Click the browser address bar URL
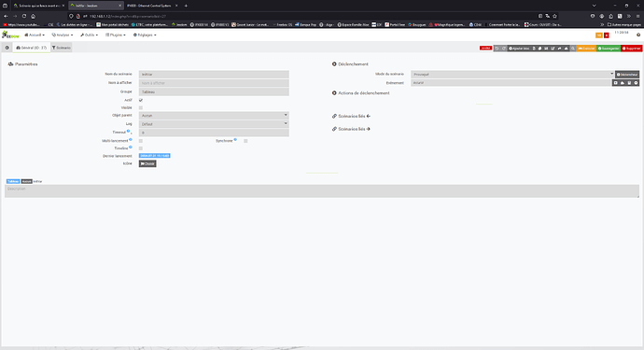This screenshot has width=644, height=350. click(128, 16)
